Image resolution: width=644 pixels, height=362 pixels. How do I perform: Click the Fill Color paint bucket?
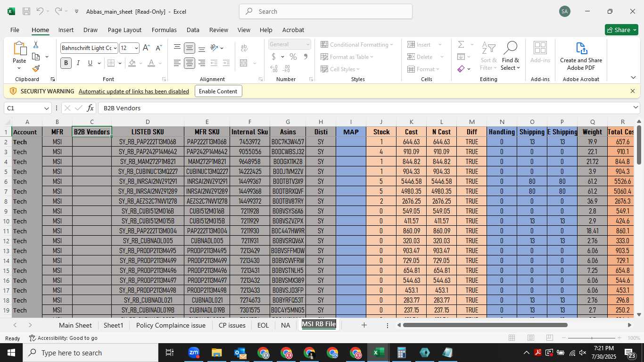(x=132, y=63)
